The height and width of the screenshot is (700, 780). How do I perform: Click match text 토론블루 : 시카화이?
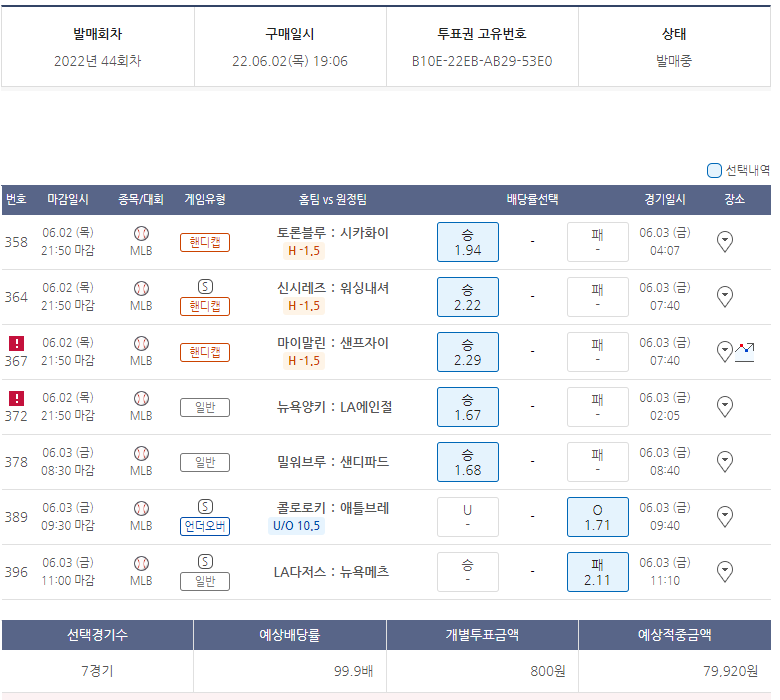click(333, 233)
